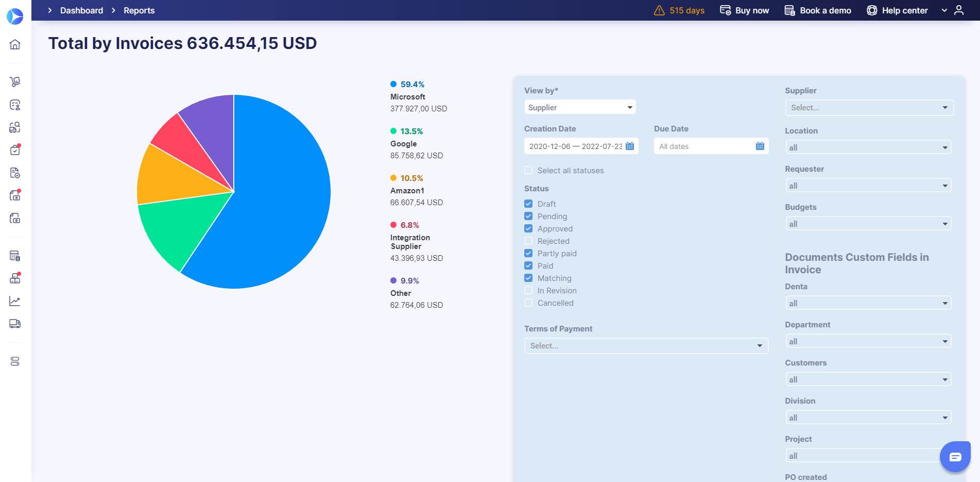Click the Help center lifebuoy icon
This screenshot has height=482, width=980.
[x=872, y=10]
